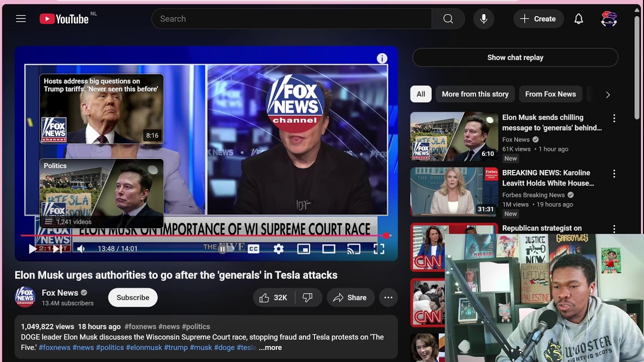The height and width of the screenshot is (362, 644).
Task: Open the notifications bell
Action: [x=579, y=19]
